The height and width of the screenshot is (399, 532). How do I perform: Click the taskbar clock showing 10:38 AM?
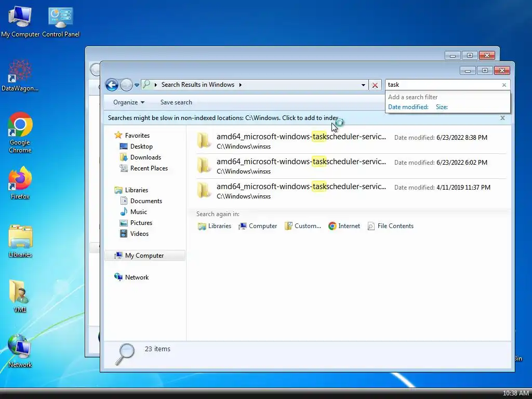click(516, 393)
